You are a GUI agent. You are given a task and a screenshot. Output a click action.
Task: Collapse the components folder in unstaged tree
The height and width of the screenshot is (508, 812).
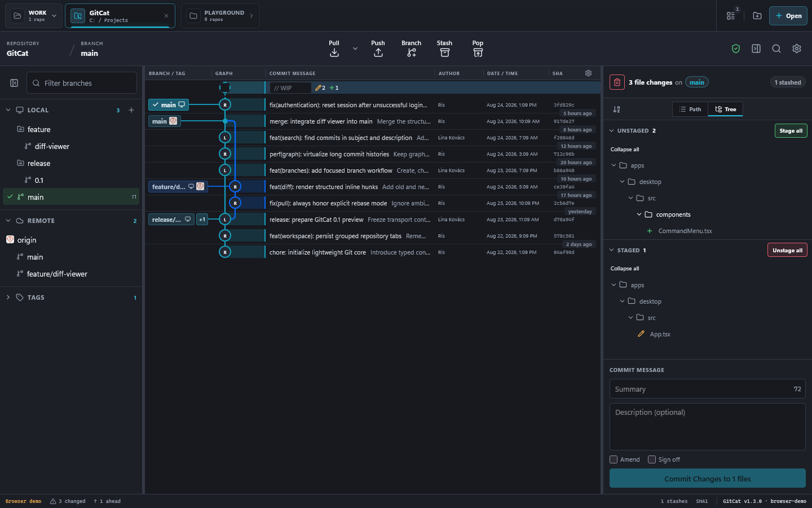639,214
